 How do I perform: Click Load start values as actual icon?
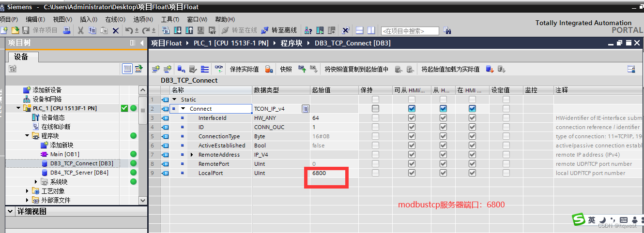pos(490,69)
